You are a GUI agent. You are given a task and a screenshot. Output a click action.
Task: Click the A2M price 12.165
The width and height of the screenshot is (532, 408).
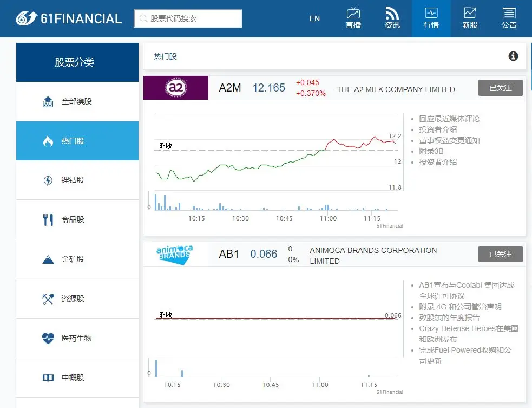tap(268, 88)
